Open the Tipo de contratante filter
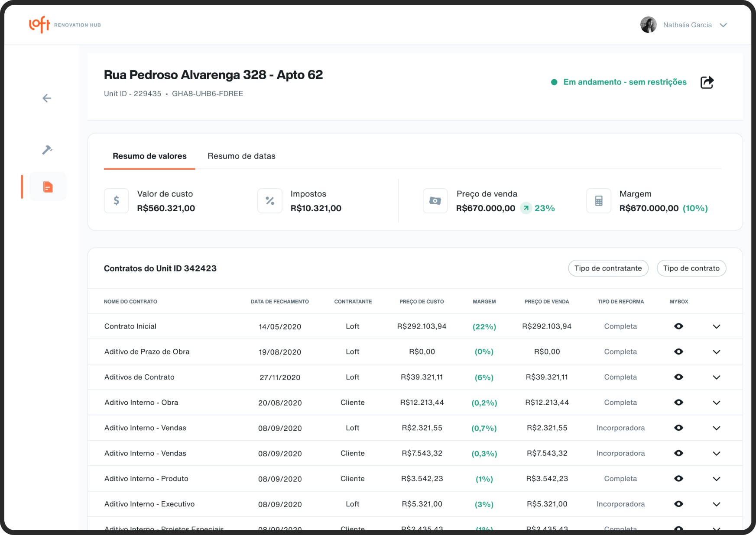Image resolution: width=756 pixels, height=535 pixels. pyautogui.click(x=608, y=268)
